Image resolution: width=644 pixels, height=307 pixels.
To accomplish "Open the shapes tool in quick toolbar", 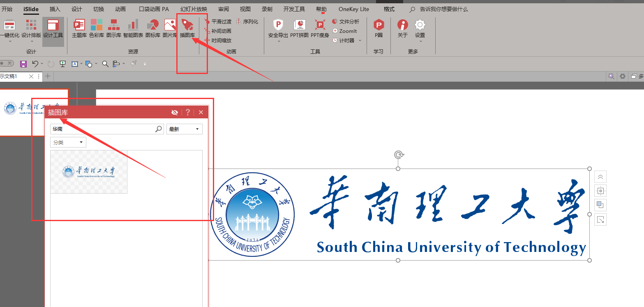I will (88, 64).
